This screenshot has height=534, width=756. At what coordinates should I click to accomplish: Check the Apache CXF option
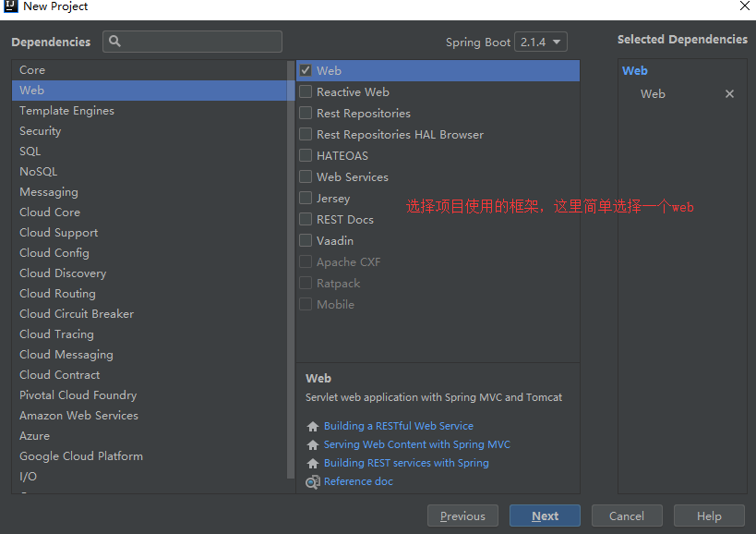[306, 261]
